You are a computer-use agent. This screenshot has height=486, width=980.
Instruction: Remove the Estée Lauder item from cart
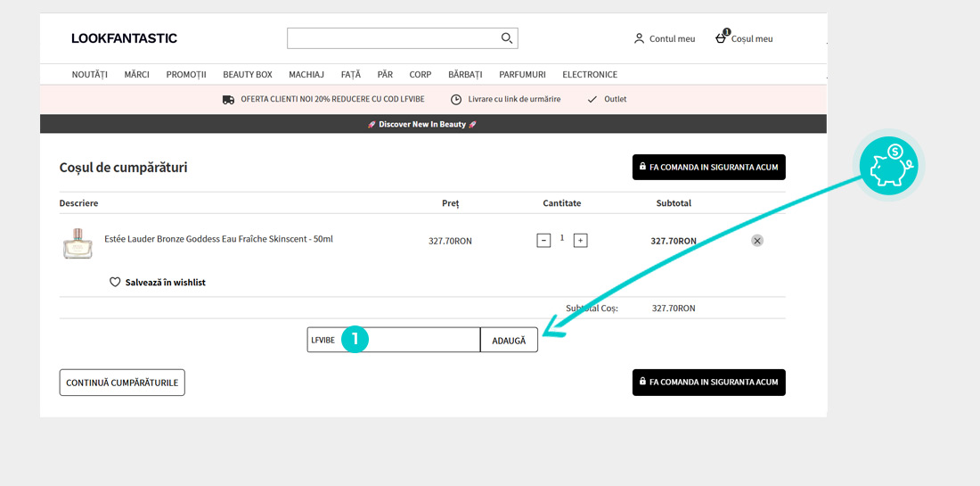(x=757, y=241)
